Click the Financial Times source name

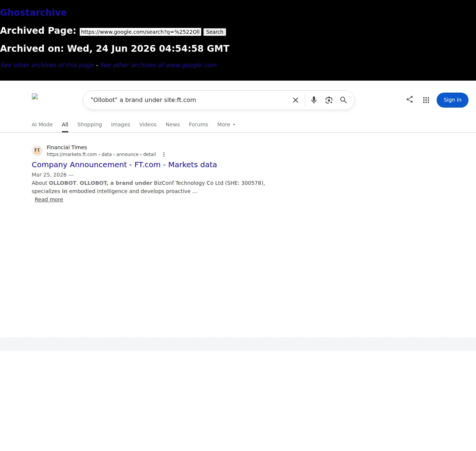(x=67, y=147)
